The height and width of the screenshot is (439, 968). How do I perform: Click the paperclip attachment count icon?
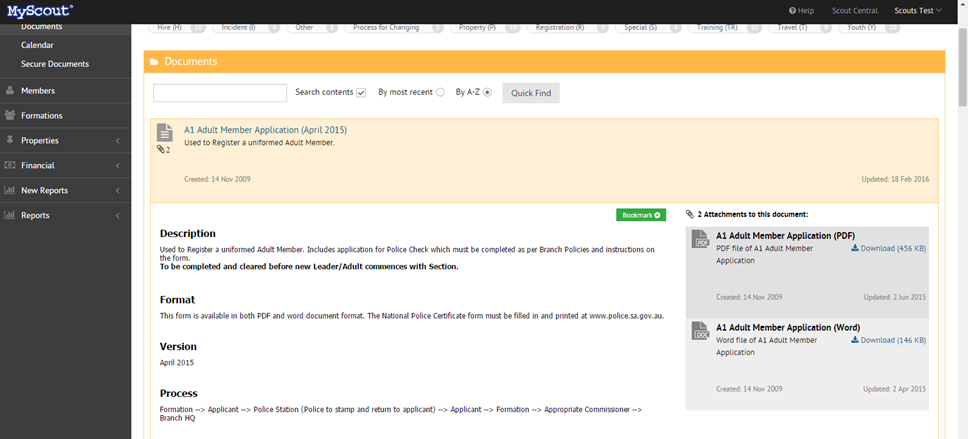coord(161,149)
